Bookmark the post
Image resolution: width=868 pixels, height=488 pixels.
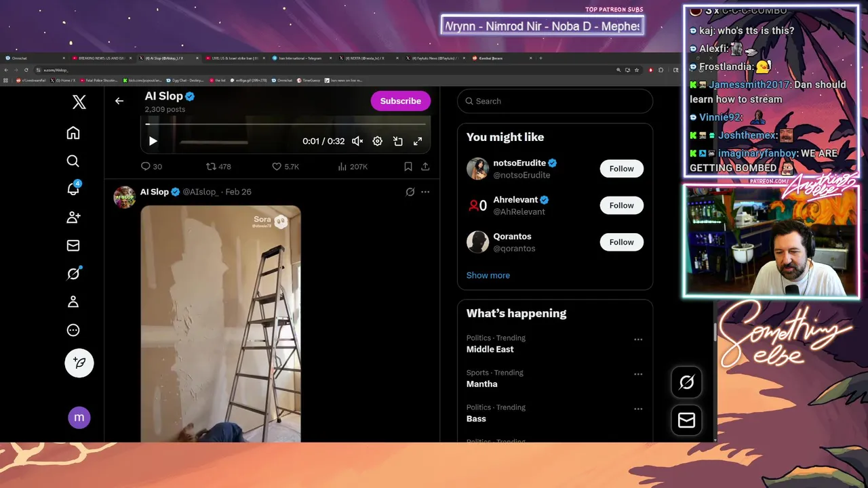tap(408, 166)
